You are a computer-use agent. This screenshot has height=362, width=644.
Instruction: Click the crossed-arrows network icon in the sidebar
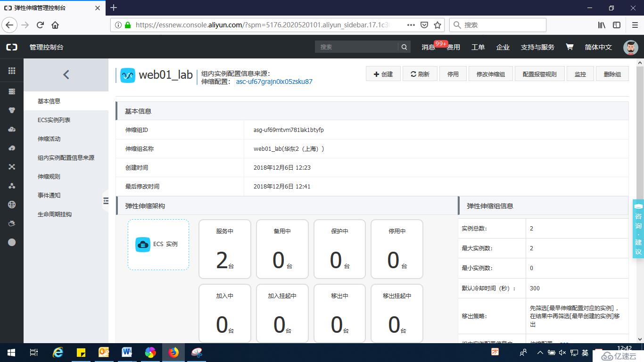pos(12,167)
